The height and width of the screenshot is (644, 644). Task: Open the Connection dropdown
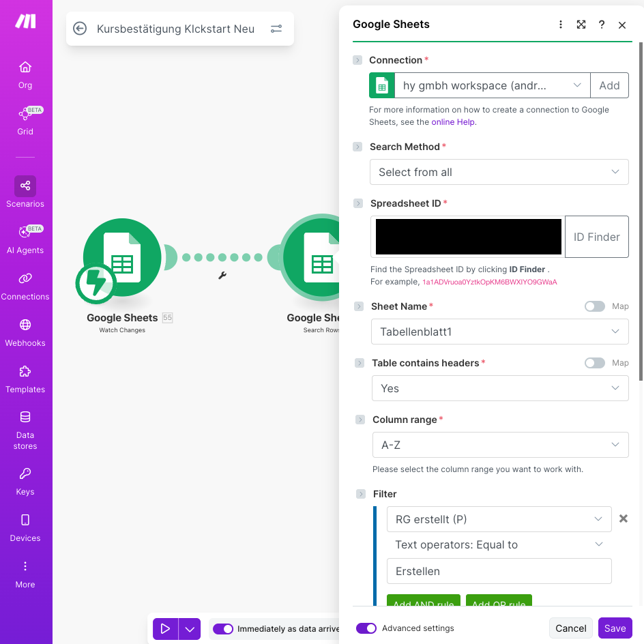click(492, 85)
